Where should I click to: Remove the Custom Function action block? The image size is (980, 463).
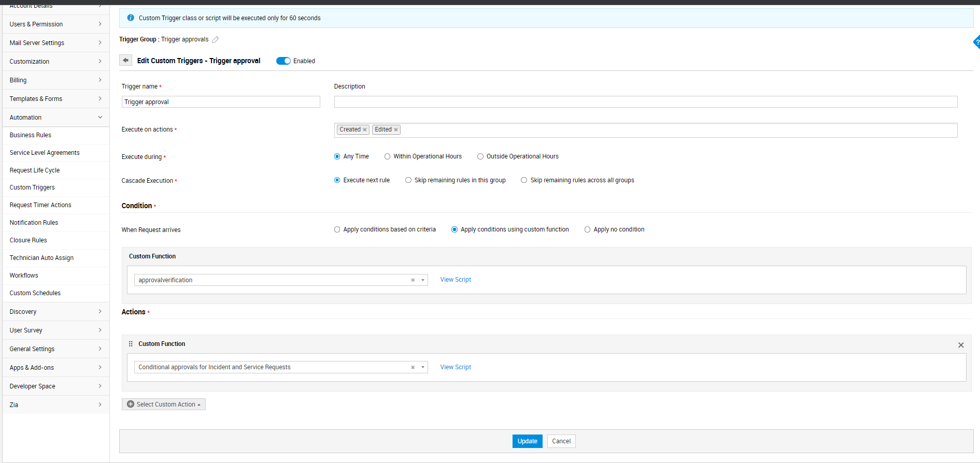[961, 345]
